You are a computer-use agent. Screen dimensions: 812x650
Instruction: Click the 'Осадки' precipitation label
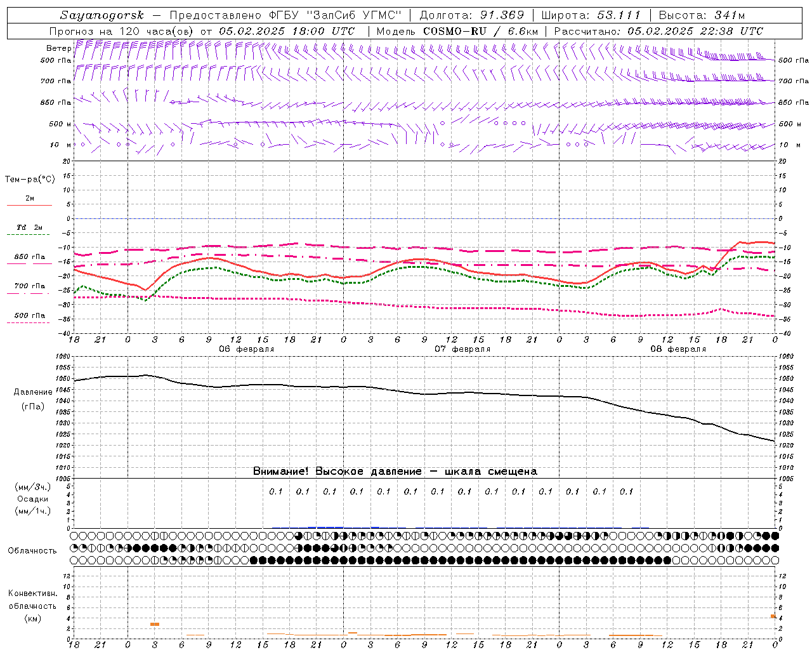point(33,499)
